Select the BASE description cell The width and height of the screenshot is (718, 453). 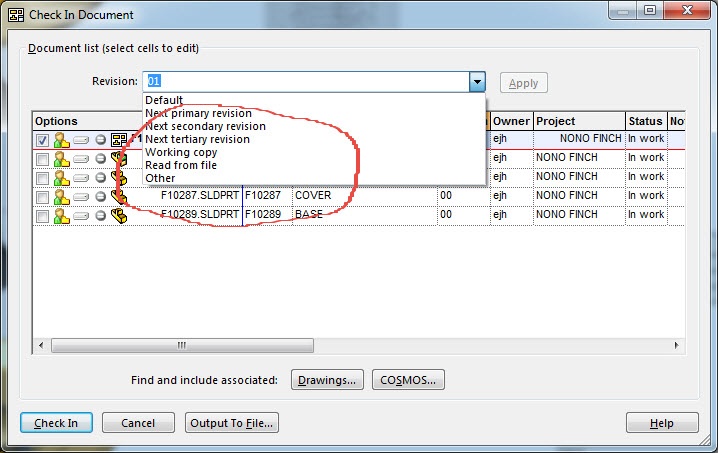click(365, 214)
